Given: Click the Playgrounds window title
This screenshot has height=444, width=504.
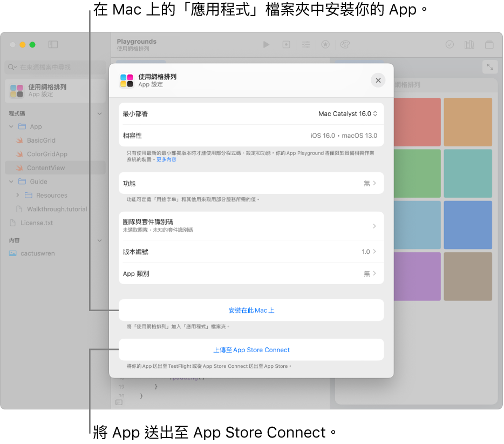Looking at the screenshot, I should 137,42.
